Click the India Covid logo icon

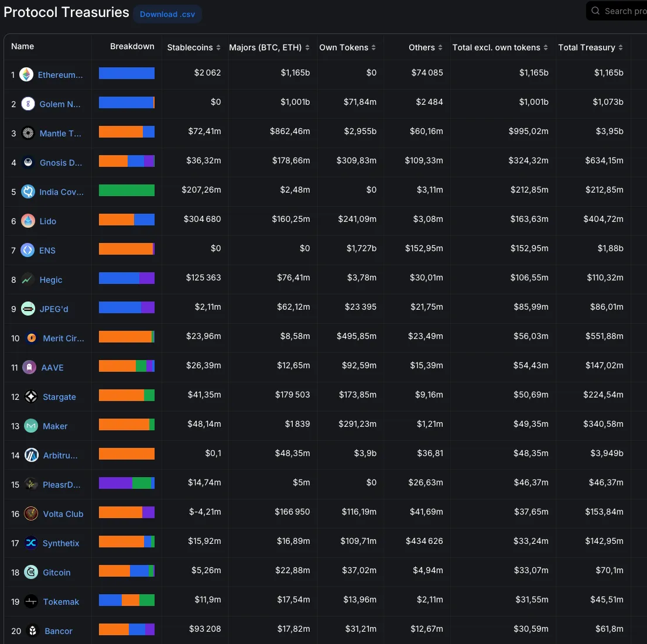[x=28, y=192]
